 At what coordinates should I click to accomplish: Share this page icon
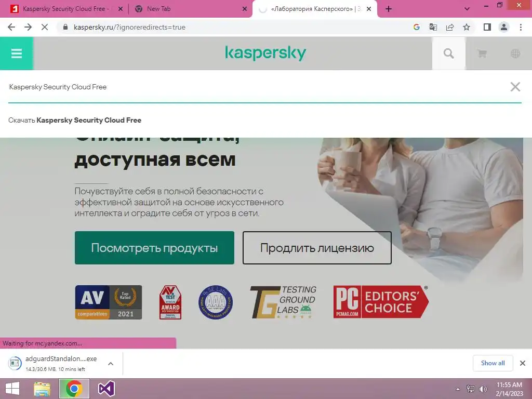(450, 27)
